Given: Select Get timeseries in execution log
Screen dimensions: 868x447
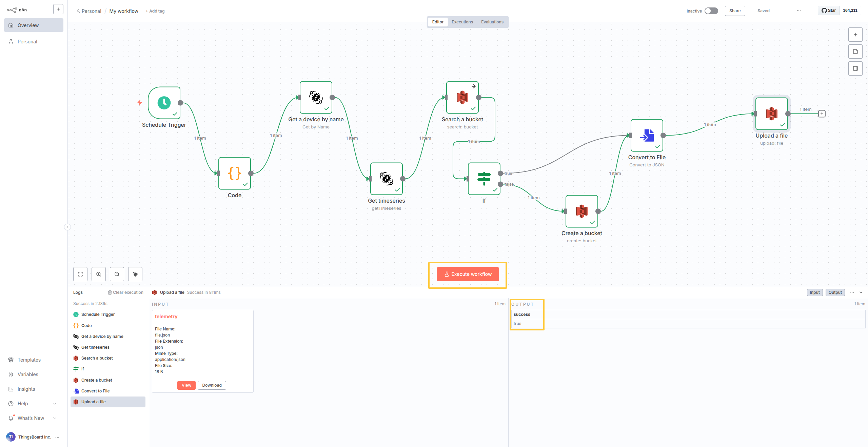Looking at the screenshot, I should point(95,347).
